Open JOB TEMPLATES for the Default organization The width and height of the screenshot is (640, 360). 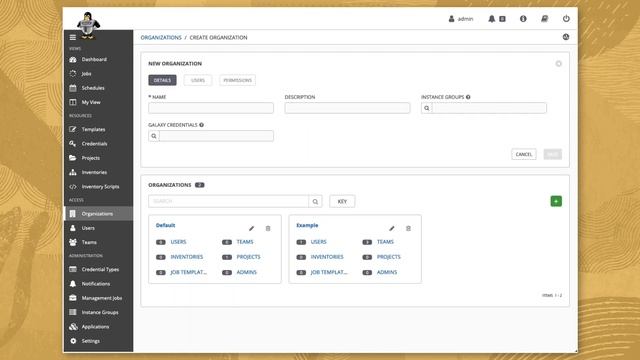[x=189, y=272]
